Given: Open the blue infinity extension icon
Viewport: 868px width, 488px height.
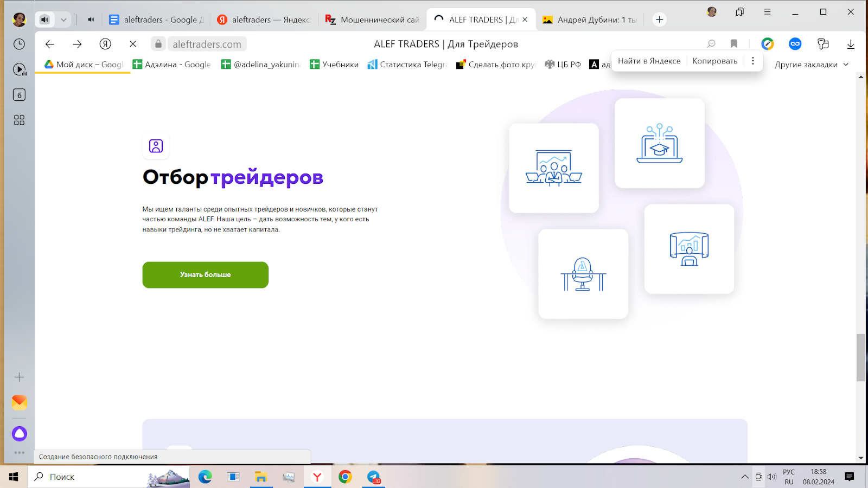Looking at the screenshot, I should pos(795,44).
